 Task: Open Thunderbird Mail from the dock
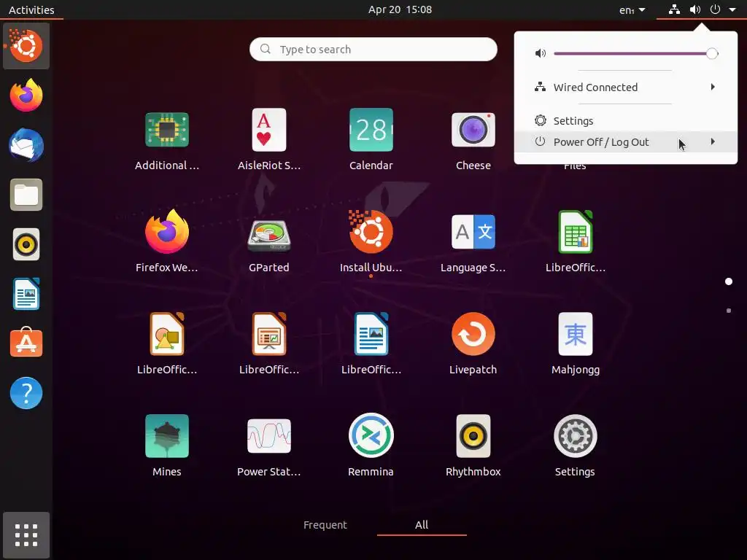click(26, 145)
